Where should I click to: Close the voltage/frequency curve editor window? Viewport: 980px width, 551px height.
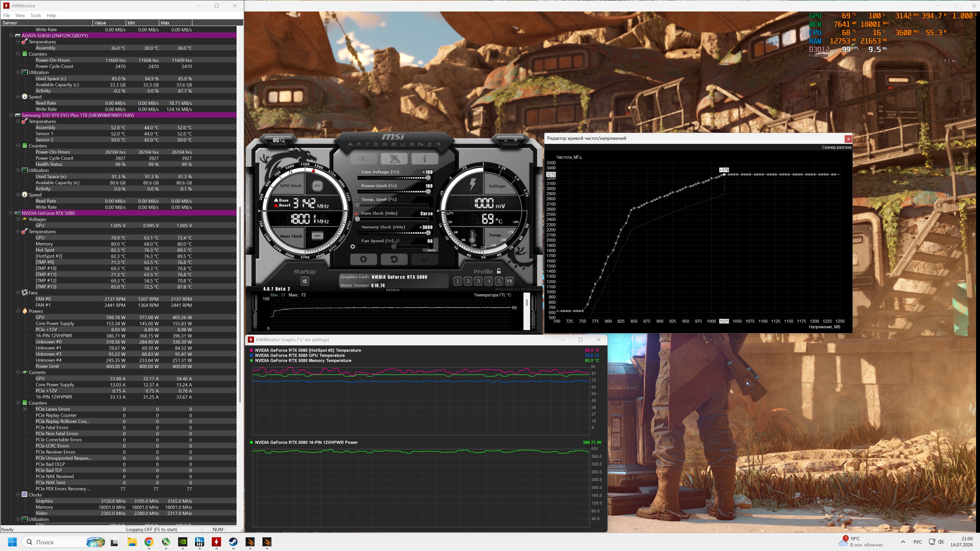(x=848, y=139)
